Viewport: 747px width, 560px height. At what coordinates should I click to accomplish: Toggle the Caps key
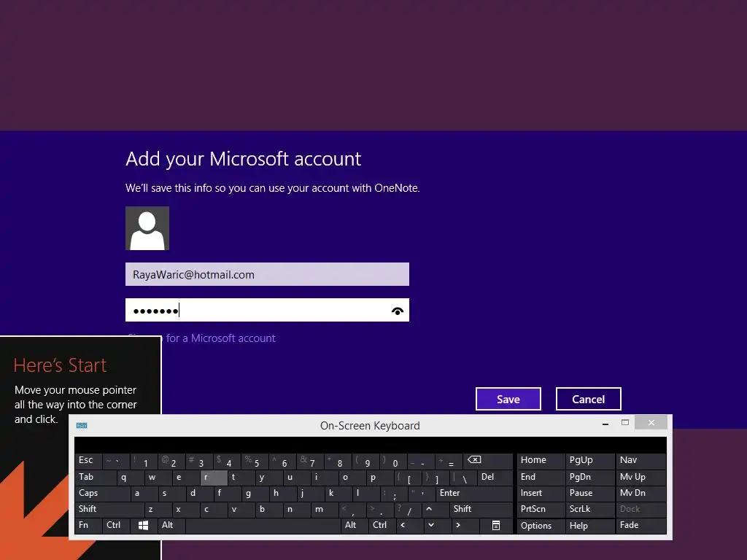[102, 494]
